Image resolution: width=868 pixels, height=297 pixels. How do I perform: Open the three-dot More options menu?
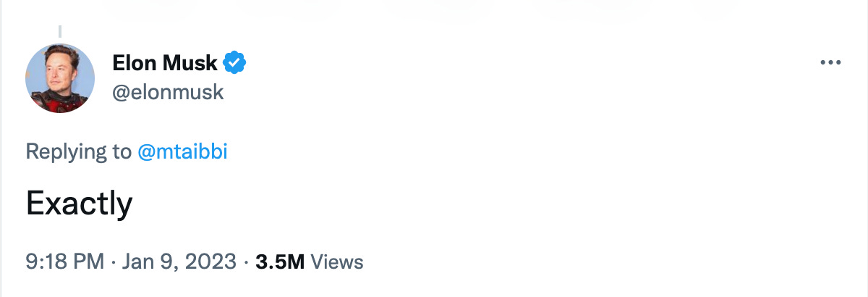click(831, 64)
